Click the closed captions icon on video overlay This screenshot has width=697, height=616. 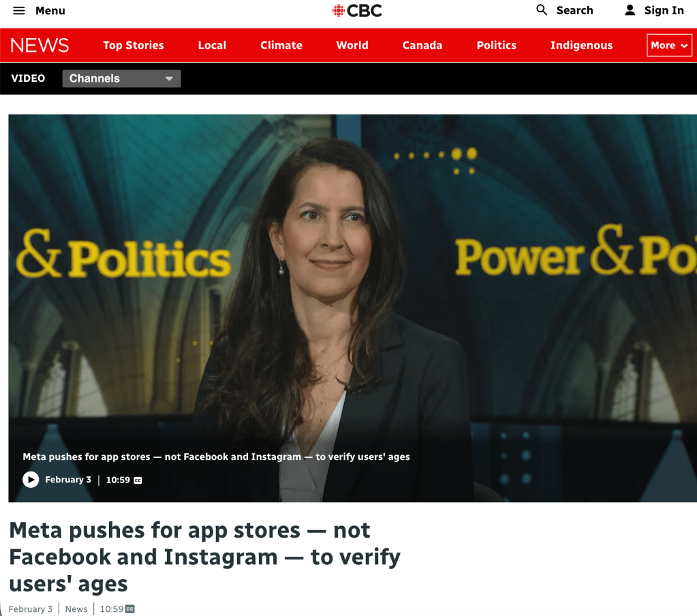click(138, 480)
